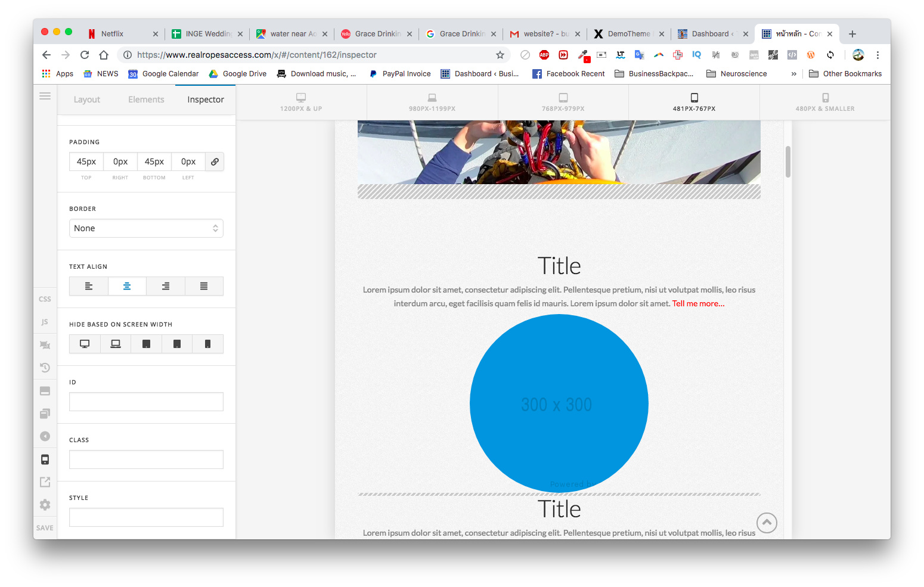This screenshot has width=924, height=587.
Task: Open a new browser tab
Action: pyautogui.click(x=852, y=34)
